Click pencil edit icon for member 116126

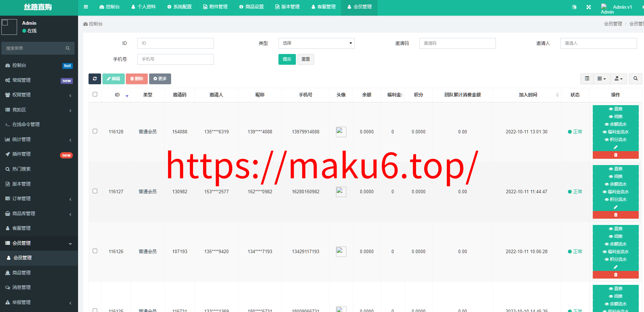click(616, 267)
